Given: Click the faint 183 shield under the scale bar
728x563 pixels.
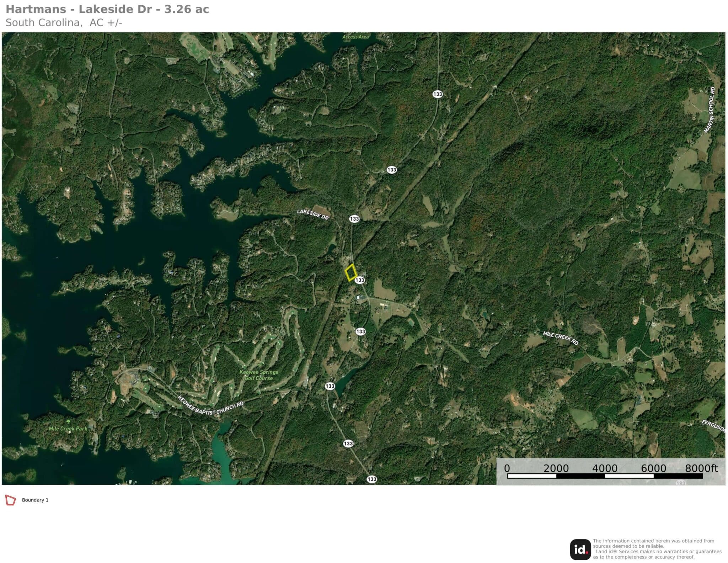Looking at the screenshot, I should [680, 483].
